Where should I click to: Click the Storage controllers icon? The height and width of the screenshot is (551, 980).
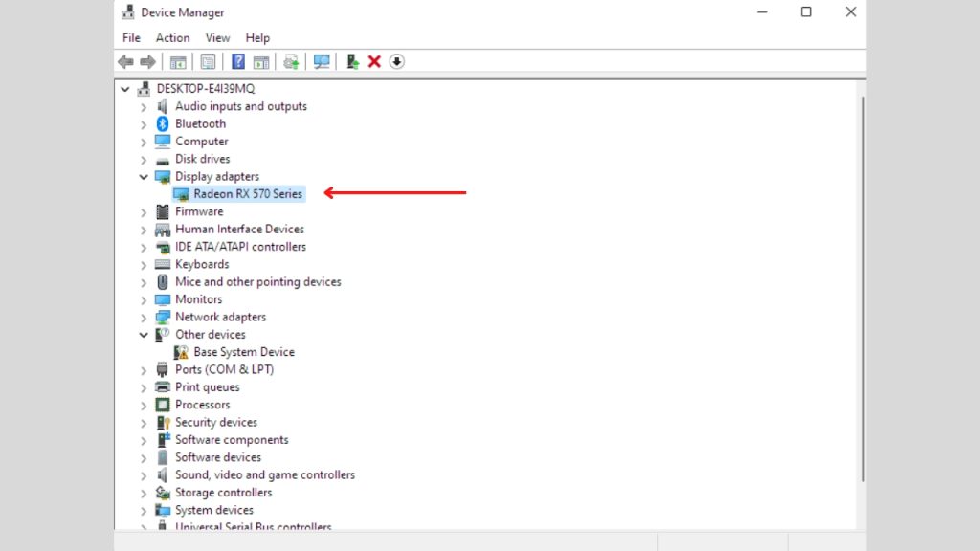point(163,493)
